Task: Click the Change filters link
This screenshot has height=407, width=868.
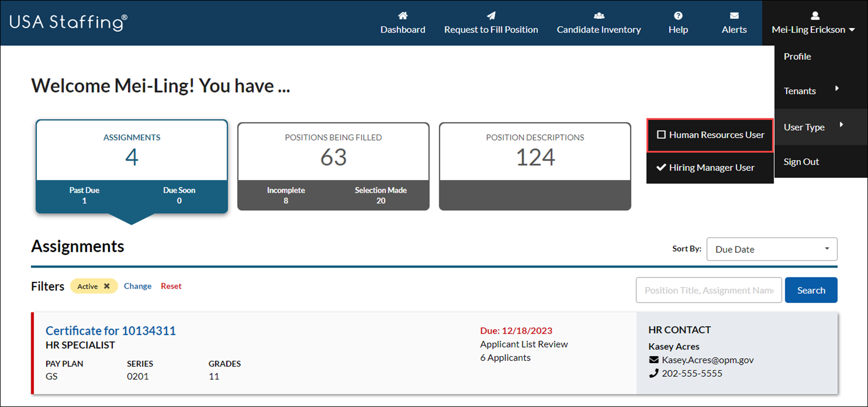Action: pos(138,286)
